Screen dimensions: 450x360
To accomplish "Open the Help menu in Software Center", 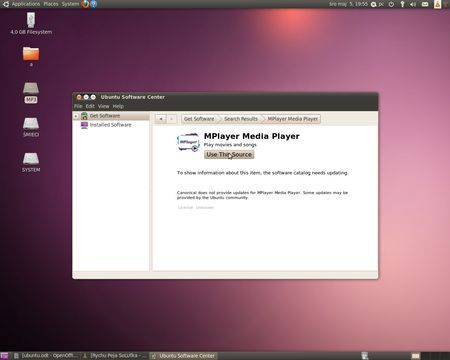I will (x=118, y=106).
